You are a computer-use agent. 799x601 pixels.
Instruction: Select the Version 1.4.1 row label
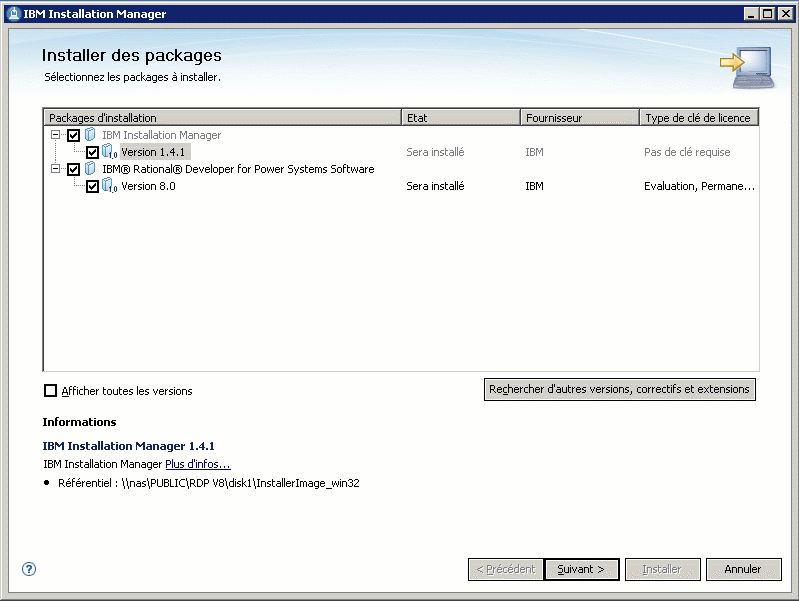[153, 152]
